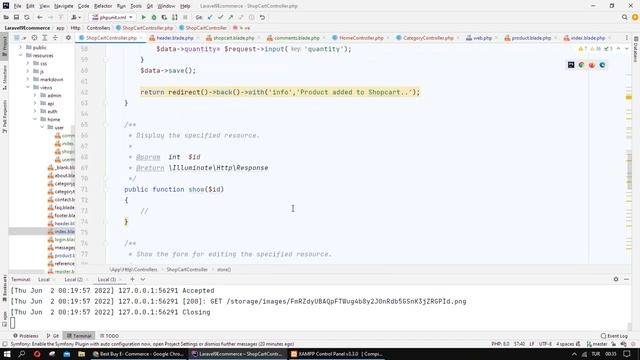Viewport: 640px width, 360px height.
Task: Open the Problems tool window
Action: (26, 336)
